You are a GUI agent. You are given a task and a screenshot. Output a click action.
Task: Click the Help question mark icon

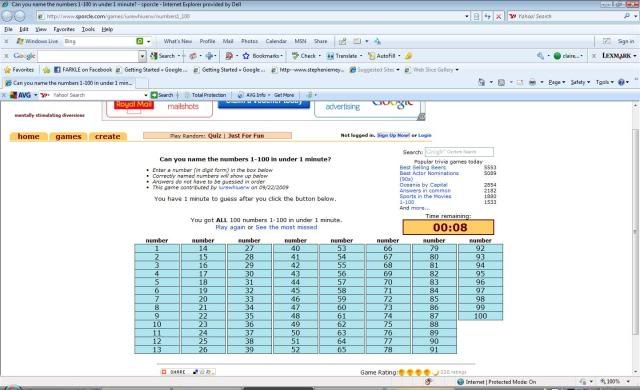pos(621,82)
